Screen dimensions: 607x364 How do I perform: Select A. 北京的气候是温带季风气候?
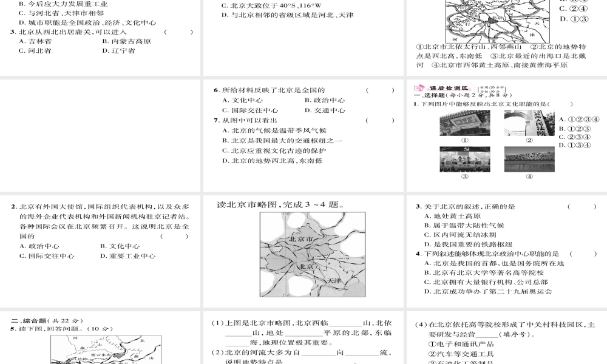(274, 130)
